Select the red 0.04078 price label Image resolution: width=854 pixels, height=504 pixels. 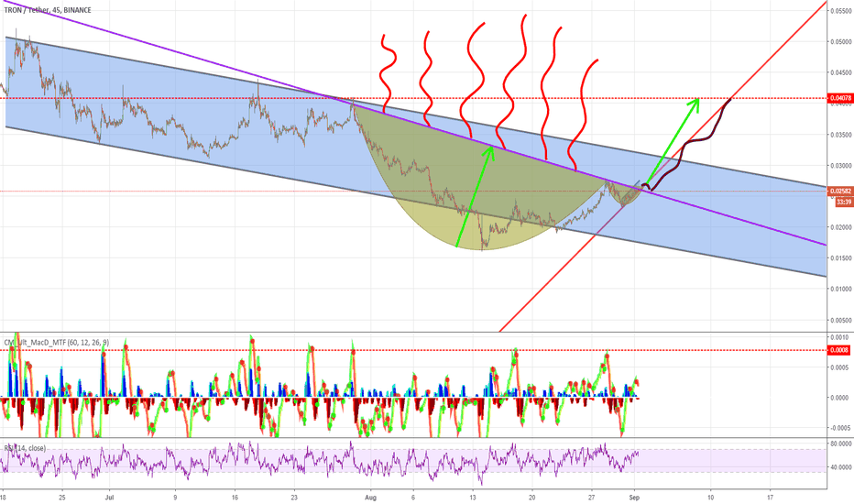(840, 99)
